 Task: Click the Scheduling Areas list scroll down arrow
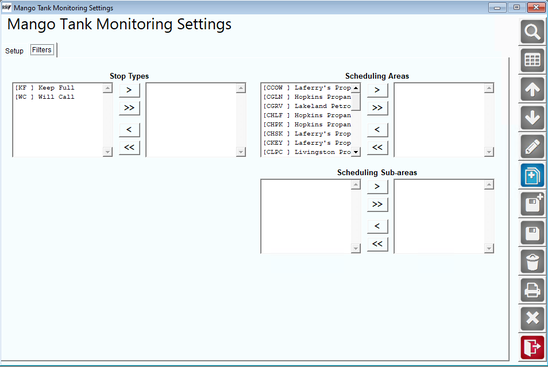coord(356,152)
